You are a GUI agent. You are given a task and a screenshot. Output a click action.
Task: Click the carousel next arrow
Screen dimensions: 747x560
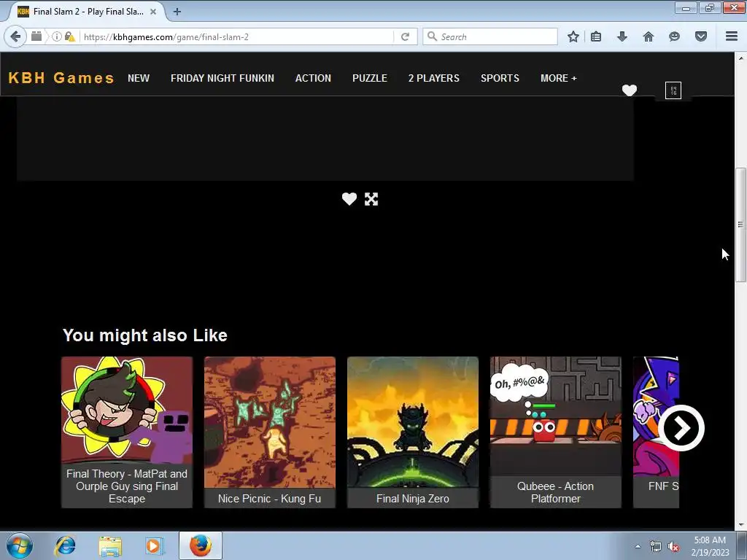tap(681, 428)
